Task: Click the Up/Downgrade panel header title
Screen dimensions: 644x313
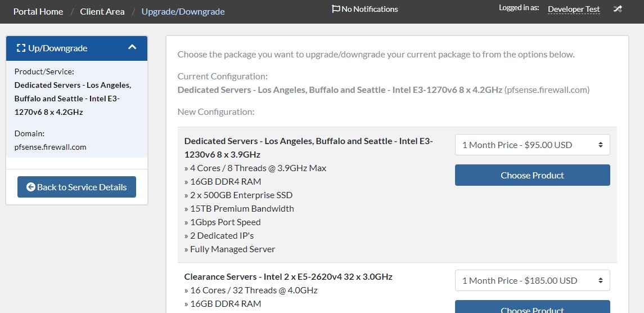Action: [x=57, y=48]
